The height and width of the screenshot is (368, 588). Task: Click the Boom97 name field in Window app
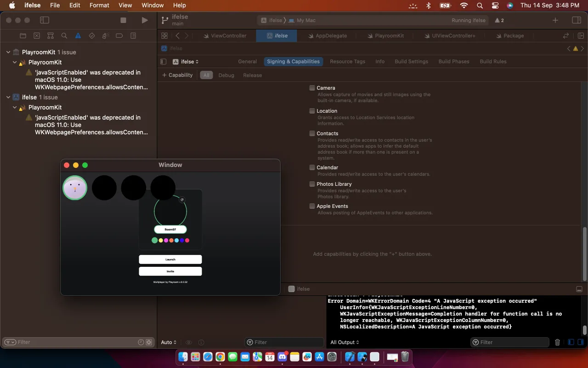point(170,230)
